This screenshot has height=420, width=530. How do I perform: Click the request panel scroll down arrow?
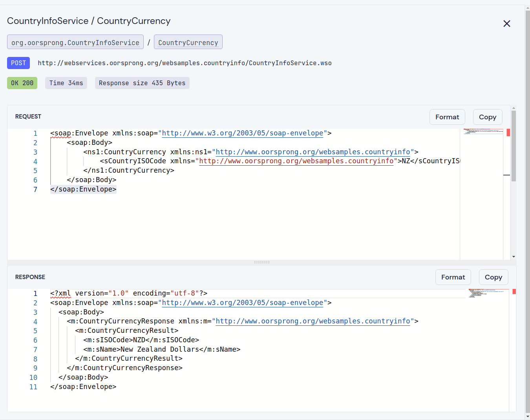(514, 257)
